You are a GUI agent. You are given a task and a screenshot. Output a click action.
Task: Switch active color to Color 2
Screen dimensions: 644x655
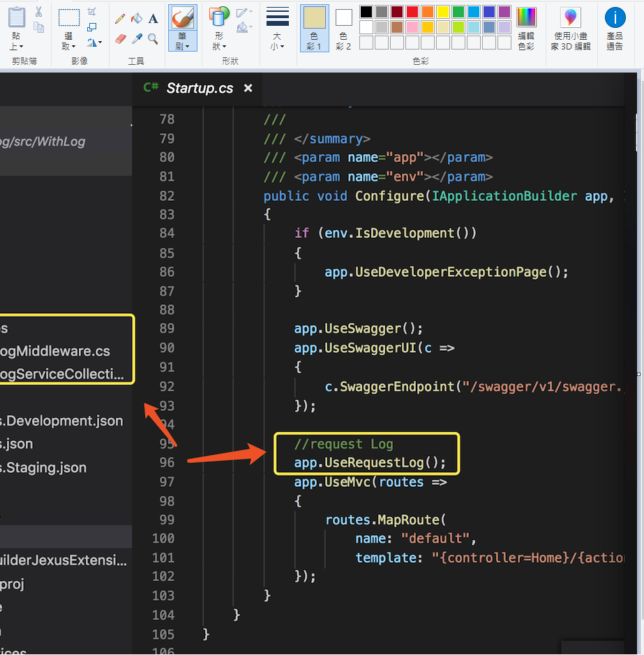coord(344,29)
